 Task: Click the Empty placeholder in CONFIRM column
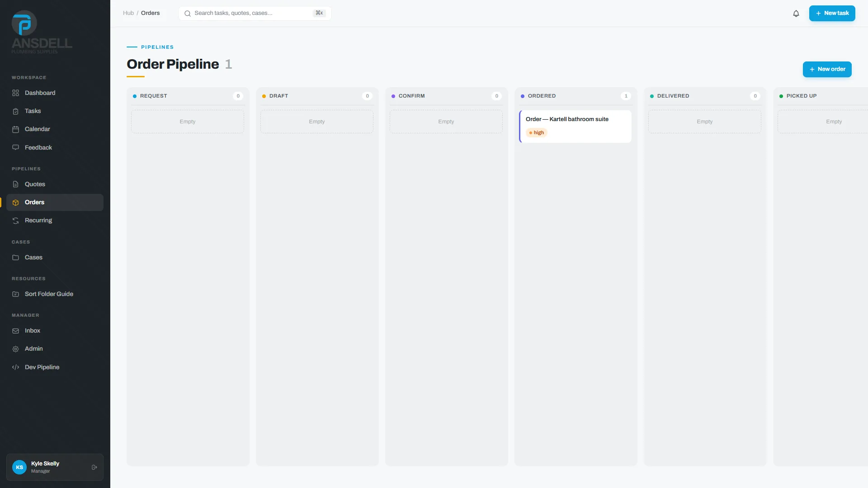coord(446,122)
